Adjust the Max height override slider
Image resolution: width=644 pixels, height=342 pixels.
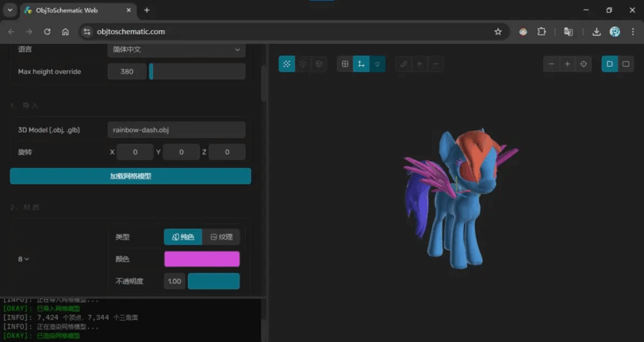[197, 72]
